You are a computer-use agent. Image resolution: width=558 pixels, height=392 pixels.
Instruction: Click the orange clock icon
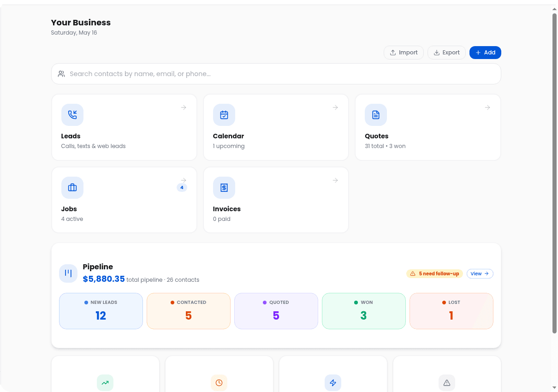tap(219, 383)
